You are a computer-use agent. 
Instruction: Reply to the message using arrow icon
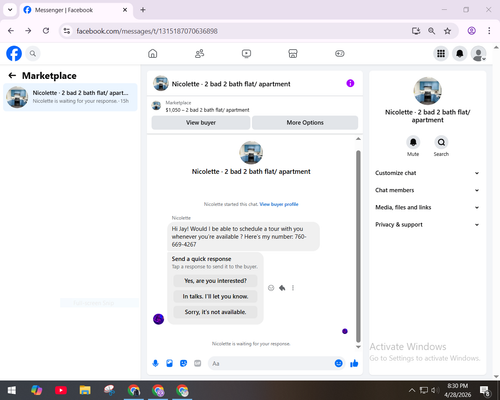pyautogui.click(x=282, y=288)
